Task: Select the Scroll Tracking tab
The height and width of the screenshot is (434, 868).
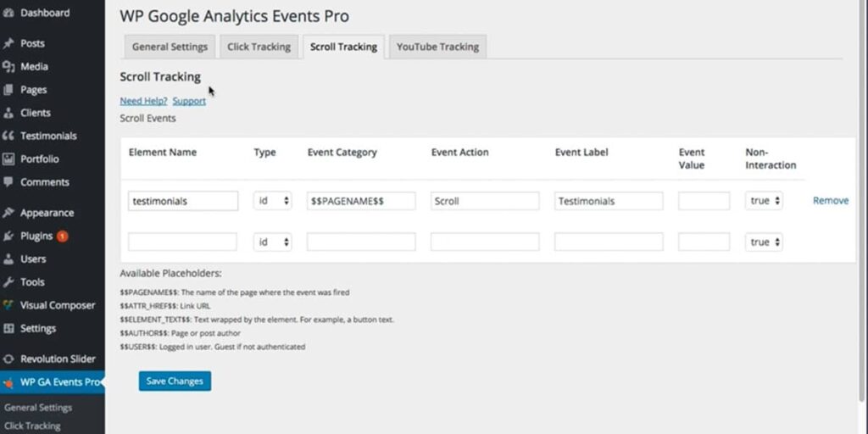Action: 344,47
